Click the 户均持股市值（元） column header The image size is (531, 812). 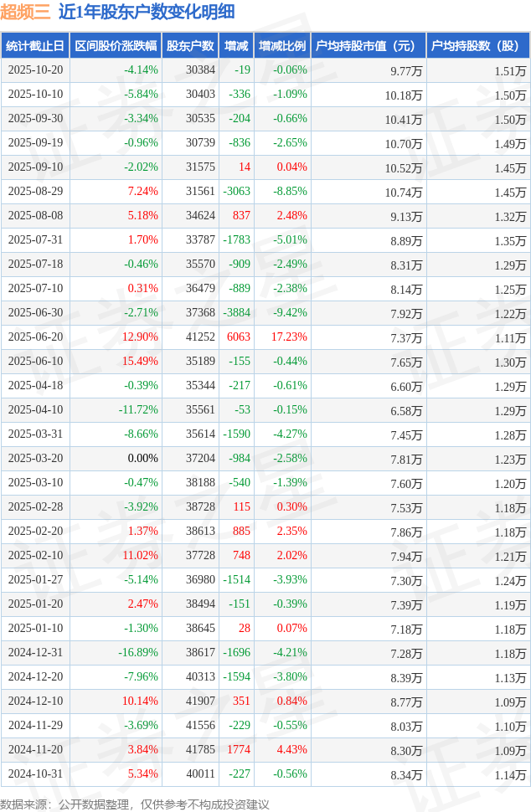coord(368,46)
